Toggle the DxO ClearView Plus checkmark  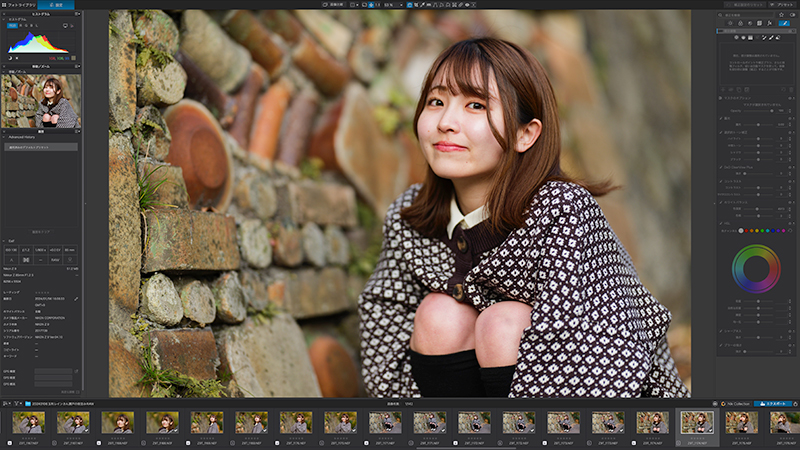(x=721, y=167)
